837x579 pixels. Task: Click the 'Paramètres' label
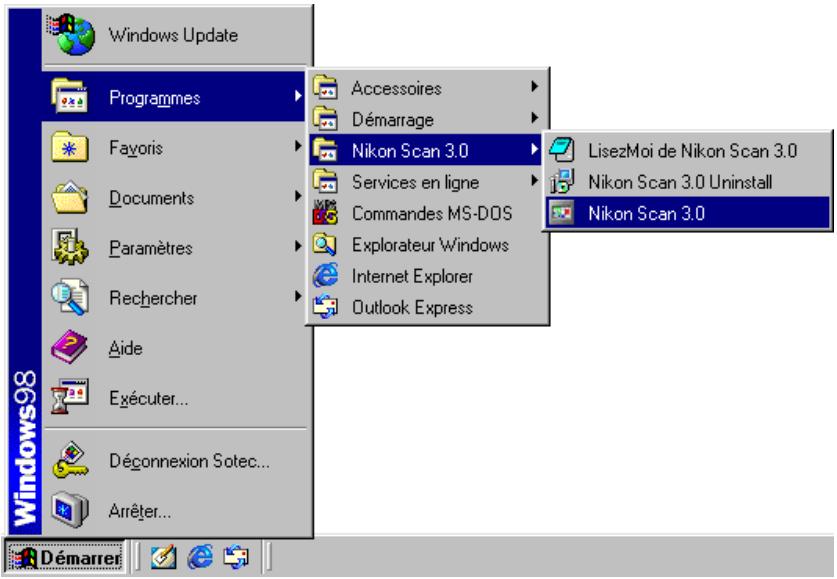[151, 248]
